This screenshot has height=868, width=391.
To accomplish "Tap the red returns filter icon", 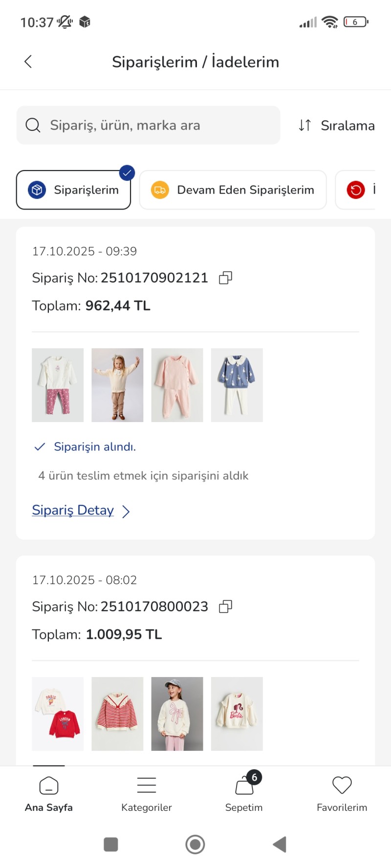I will click(x=356, y=190).
